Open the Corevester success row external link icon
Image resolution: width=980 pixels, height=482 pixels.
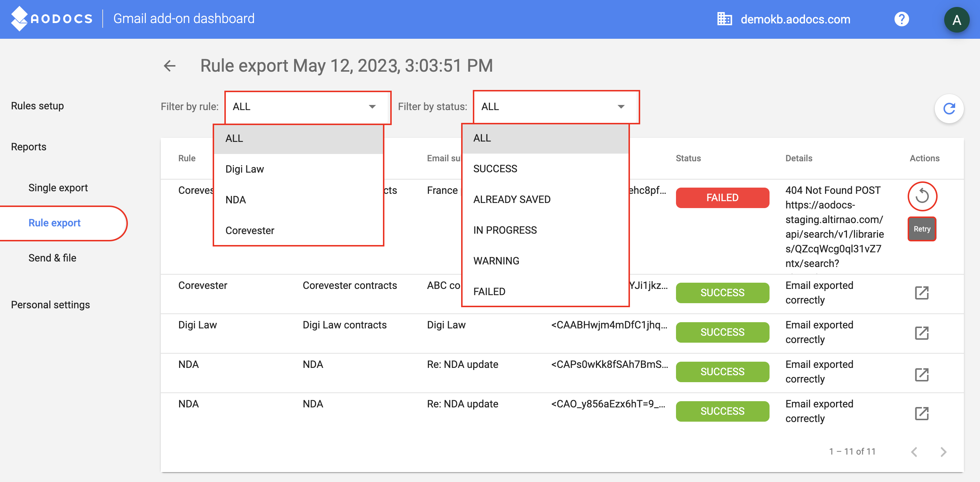[x=922, y=293]
